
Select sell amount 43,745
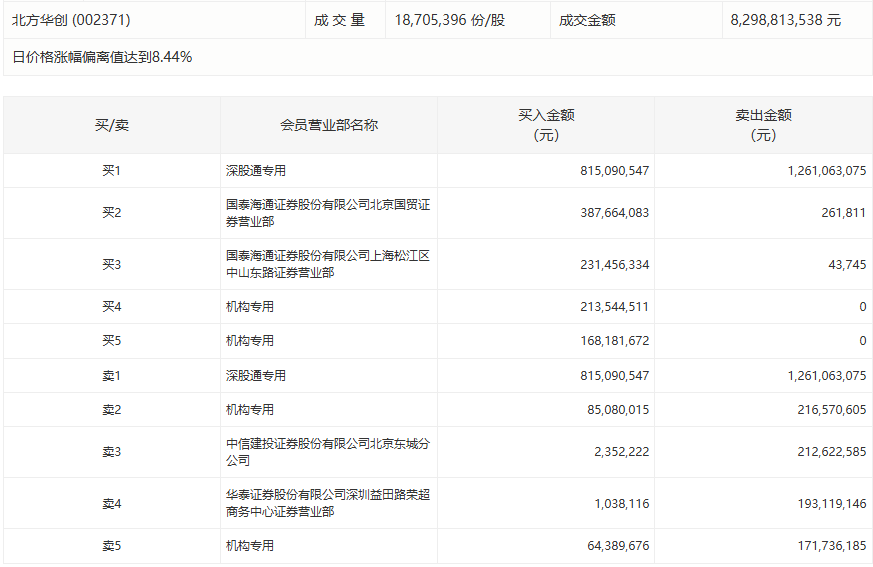(847, 264)
